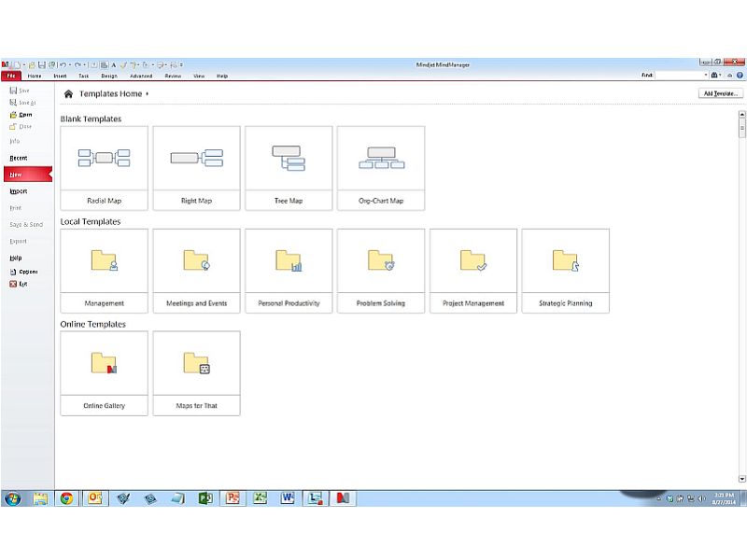Select Export in the File menu

[x=18, y=241]
